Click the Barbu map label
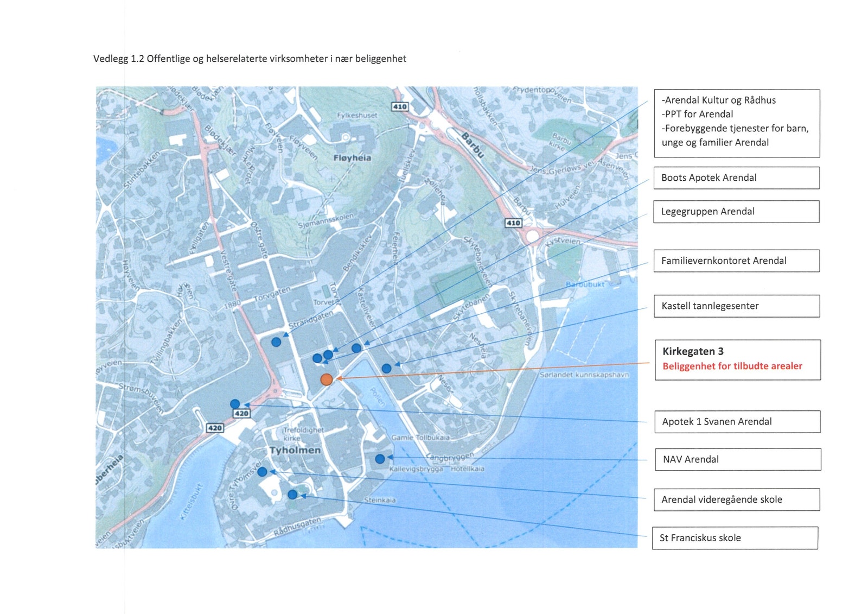 (473, 144)
